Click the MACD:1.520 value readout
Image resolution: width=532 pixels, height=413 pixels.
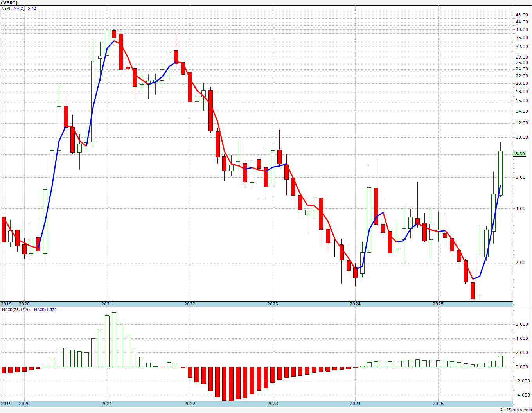point(45,309)
